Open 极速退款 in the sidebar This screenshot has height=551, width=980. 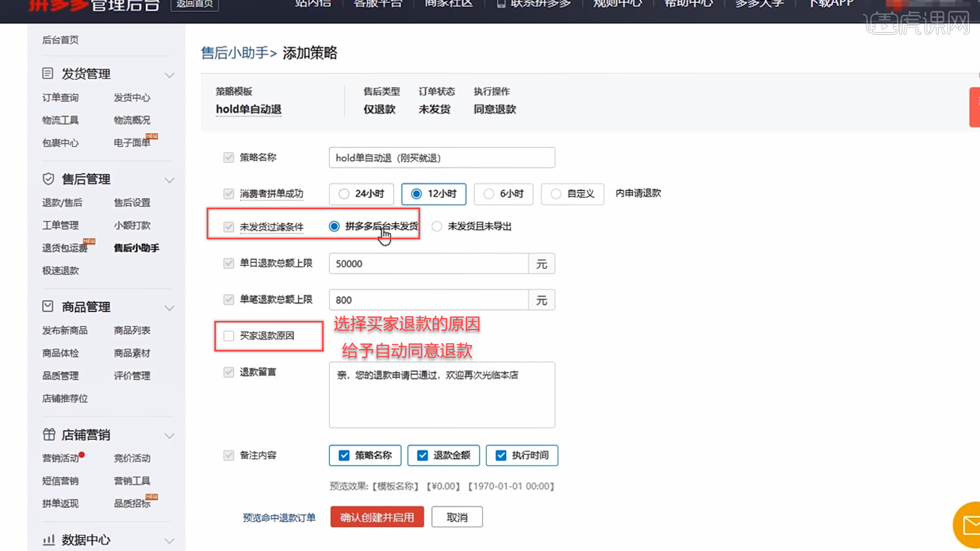(x=60, y=270)
